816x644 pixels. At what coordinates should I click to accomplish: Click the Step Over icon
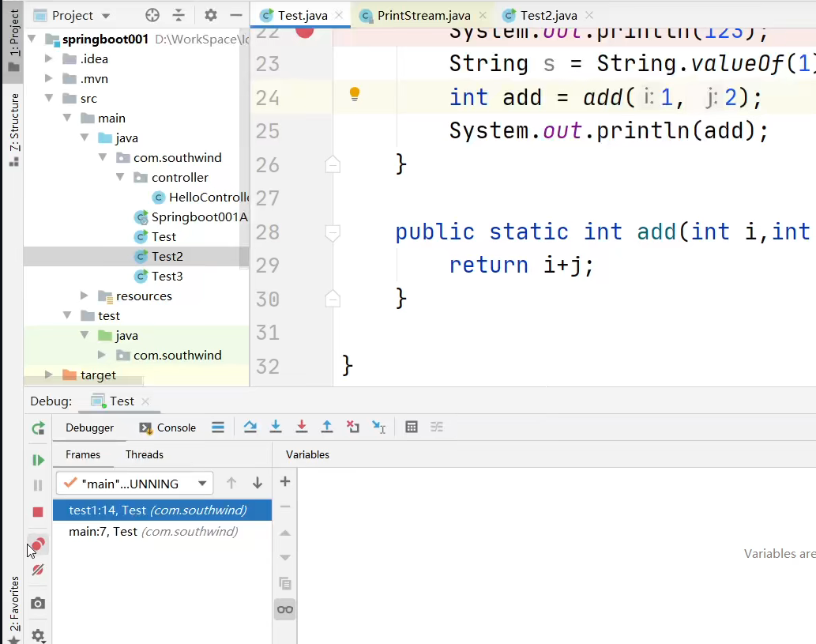[250, 427]
